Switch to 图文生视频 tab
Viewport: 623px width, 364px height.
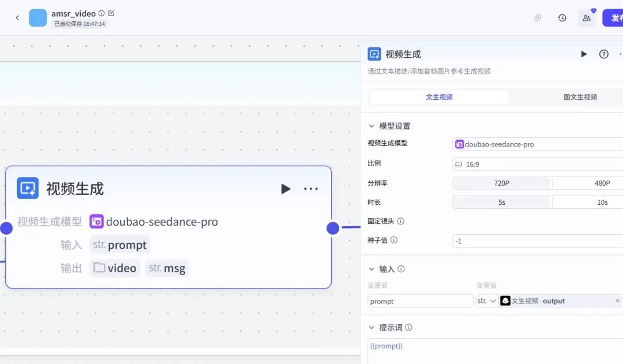pos(580,97)
